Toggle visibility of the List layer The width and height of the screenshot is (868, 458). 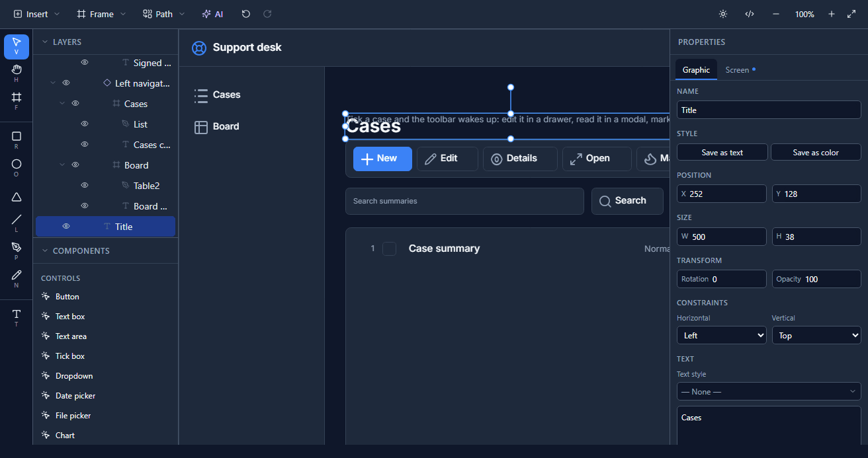tap(85, 124)
